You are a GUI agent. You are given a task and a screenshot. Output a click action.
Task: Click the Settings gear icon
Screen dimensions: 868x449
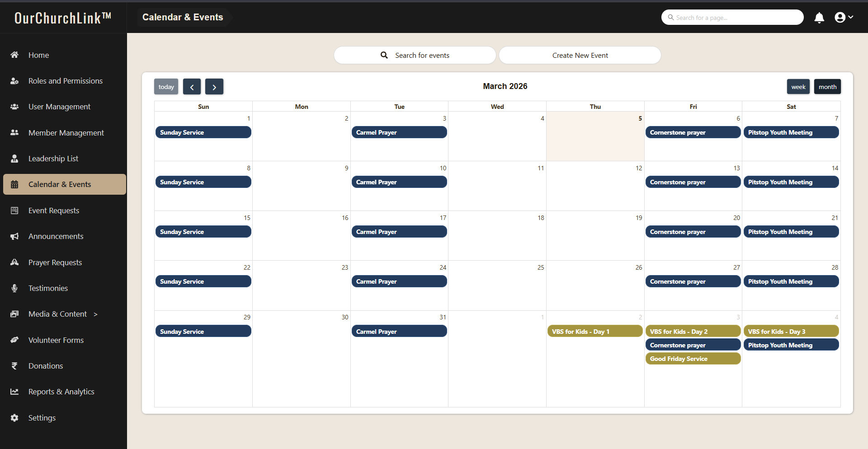14,418
